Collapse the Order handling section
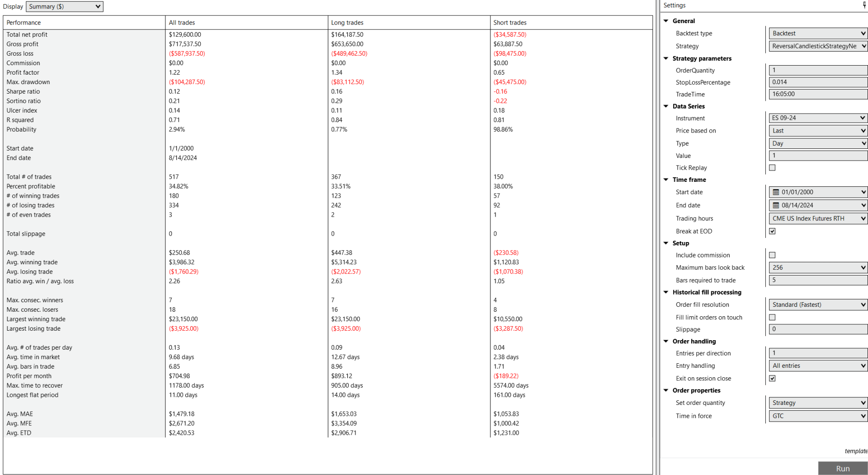868x475 pixels. coord(666,341)
